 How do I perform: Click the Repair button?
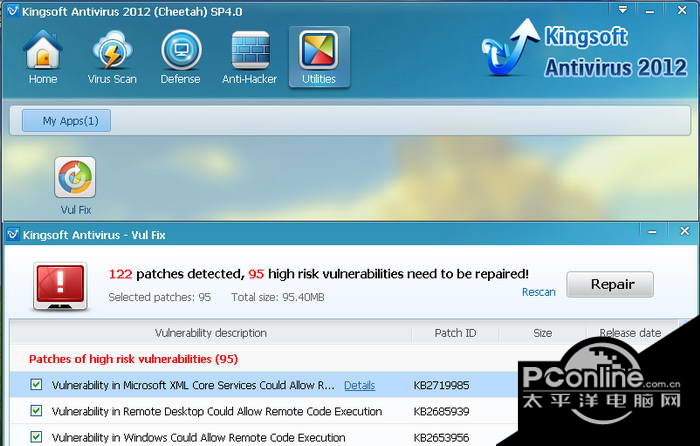(x=610, y=284)
